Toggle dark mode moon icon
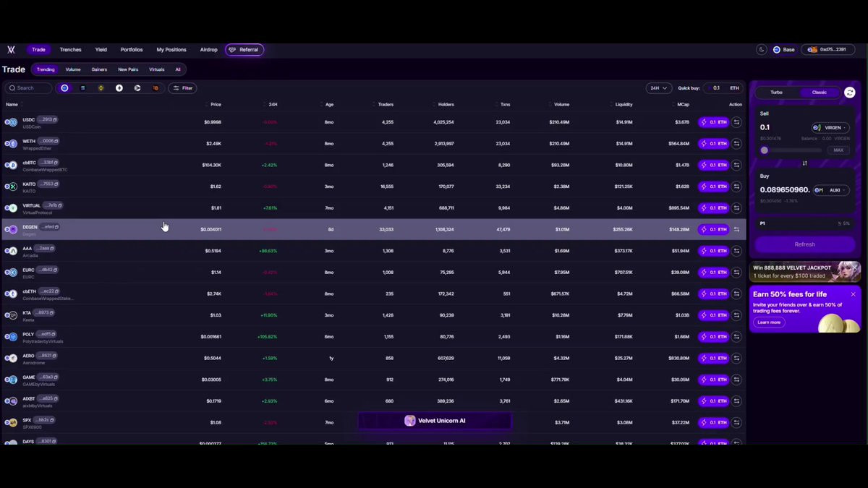 click(x=761, y=50)
